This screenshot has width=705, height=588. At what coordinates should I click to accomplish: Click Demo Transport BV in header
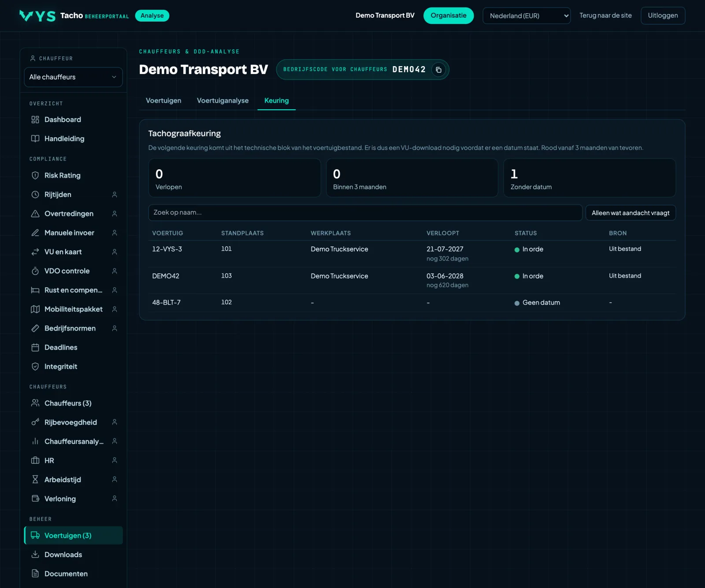click(385, 15)
